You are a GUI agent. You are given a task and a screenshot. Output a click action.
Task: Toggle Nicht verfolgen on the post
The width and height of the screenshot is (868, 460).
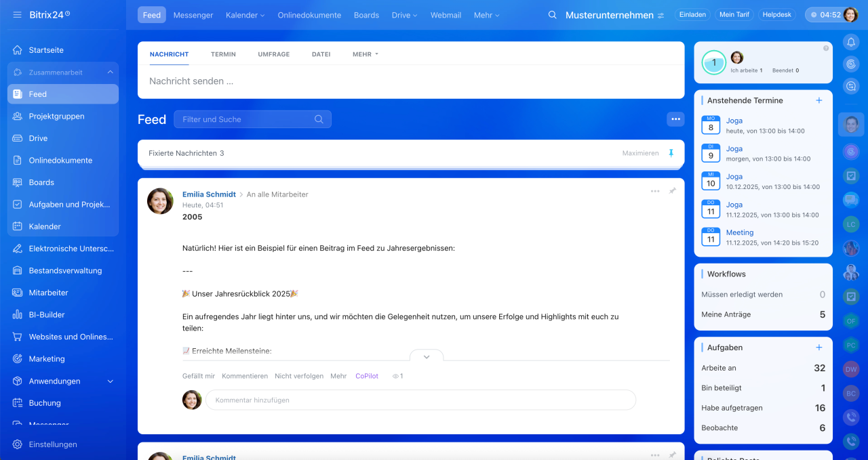pos(298,376)
